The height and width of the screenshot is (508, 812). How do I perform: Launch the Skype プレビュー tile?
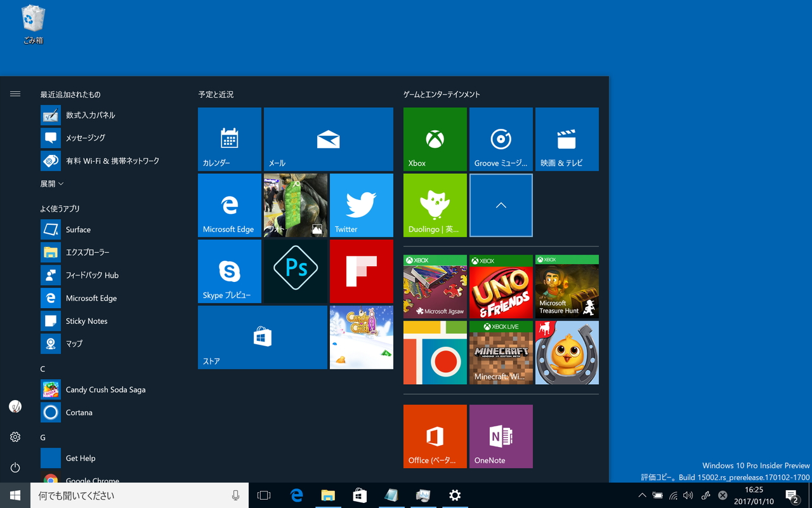230,271
